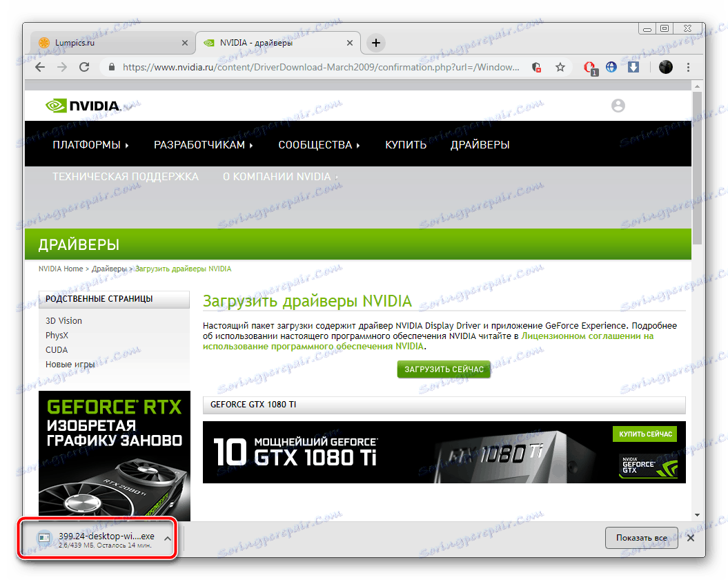Click the downloading exe file icon

point(44,537)
